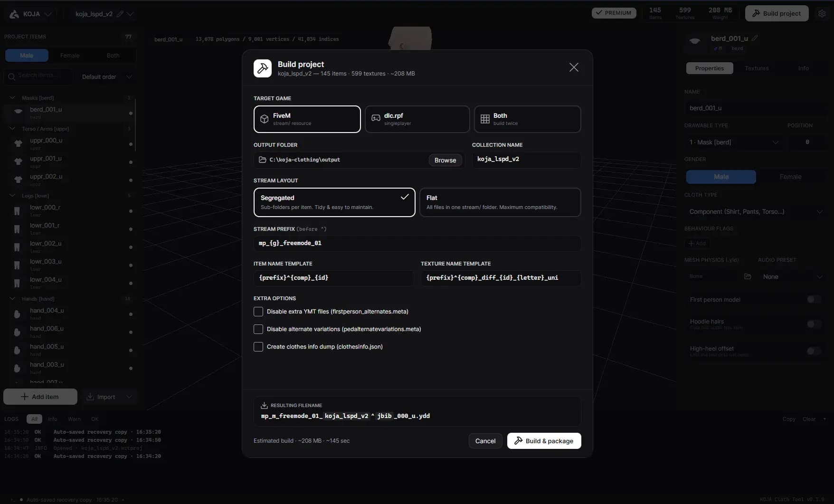Edit the Stream Prefix field
834x504 pixels.
(x=417, y=243)
